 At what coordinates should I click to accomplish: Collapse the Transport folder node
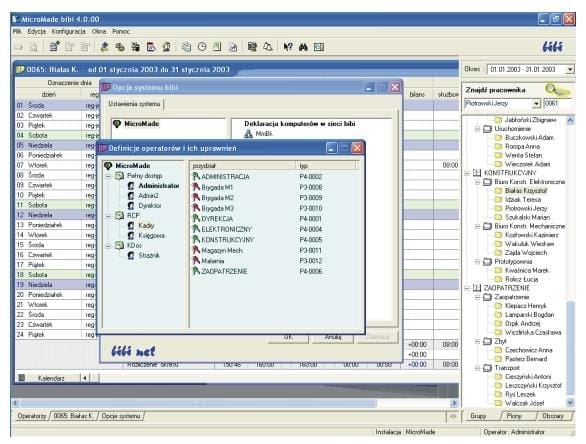[x=477, y=368]
